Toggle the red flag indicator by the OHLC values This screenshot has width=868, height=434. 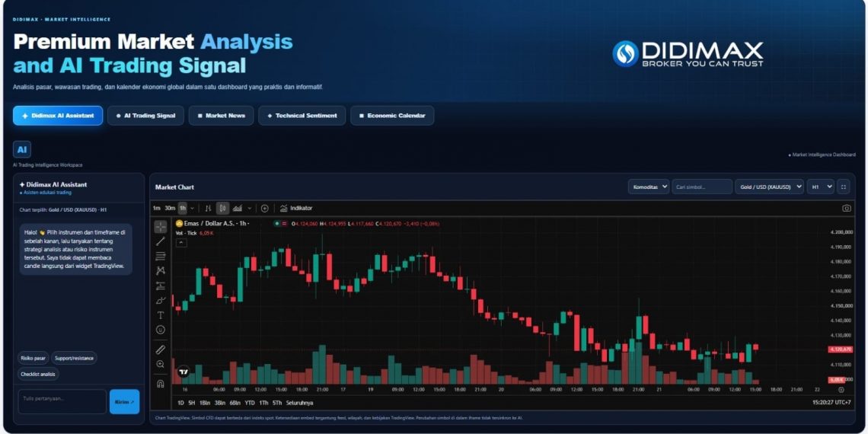click(x=284, y=224)
